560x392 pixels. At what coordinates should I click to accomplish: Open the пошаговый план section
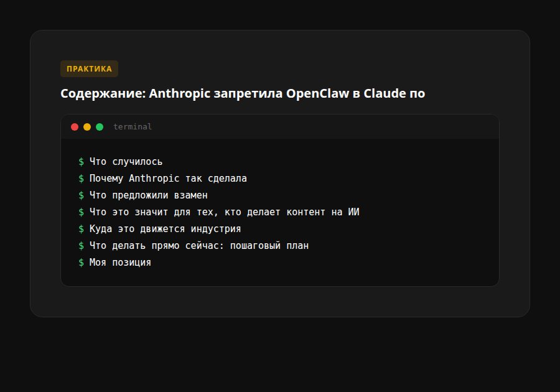click(x=199, y=245)
